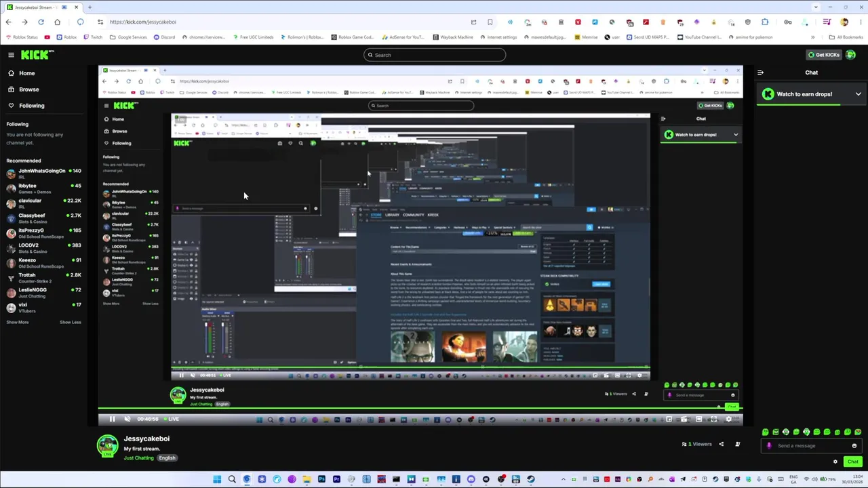
Task: Open Browse in Kick sidebar
Action: [28, 89]
